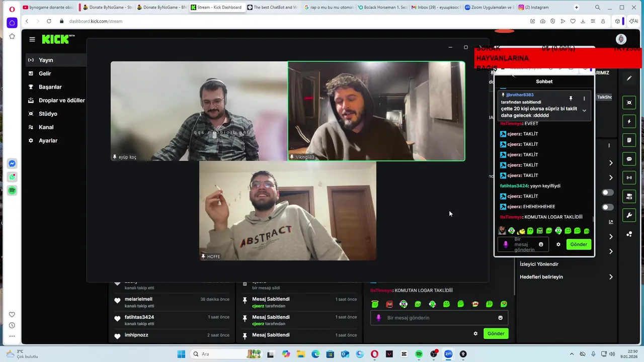
Task: Expand the Hedefleri belirleyin row
Action: point(567,277)
